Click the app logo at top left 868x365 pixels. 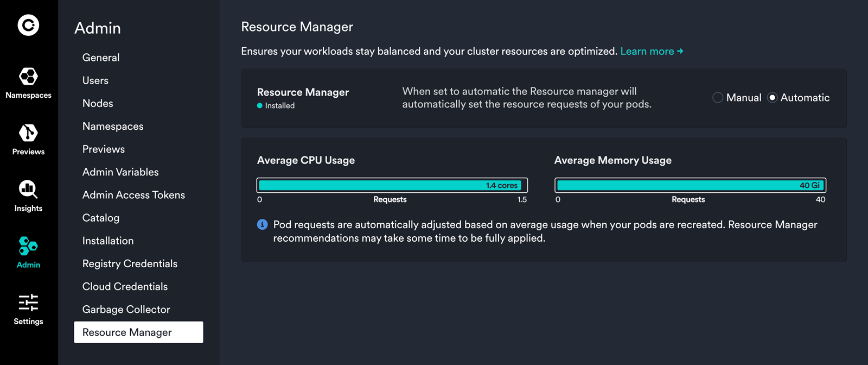click(x=28, y=25)
